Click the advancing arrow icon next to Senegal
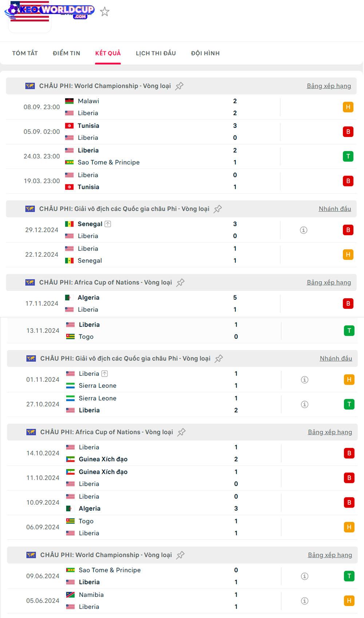This screenshot has height=618, width=364. click(x=108, y=224)
